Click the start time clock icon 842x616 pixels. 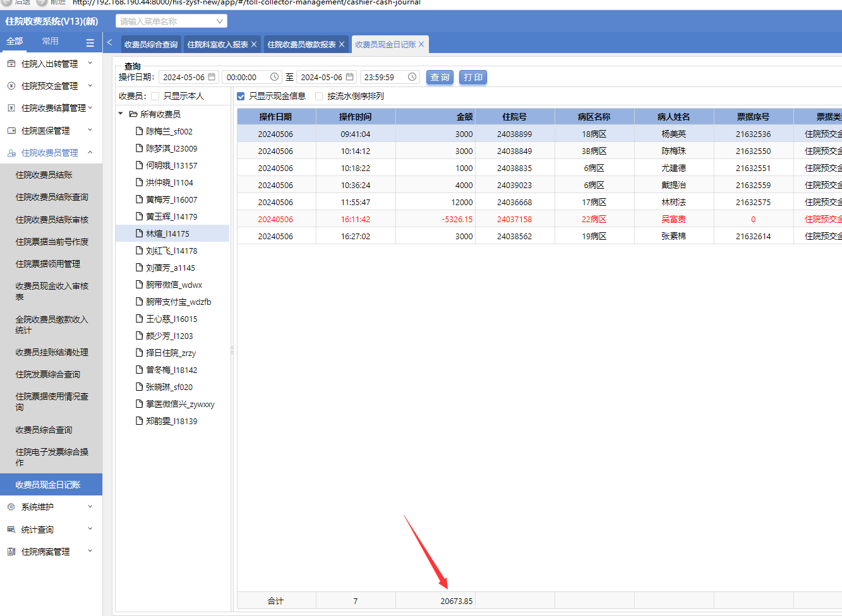(275, 77)
